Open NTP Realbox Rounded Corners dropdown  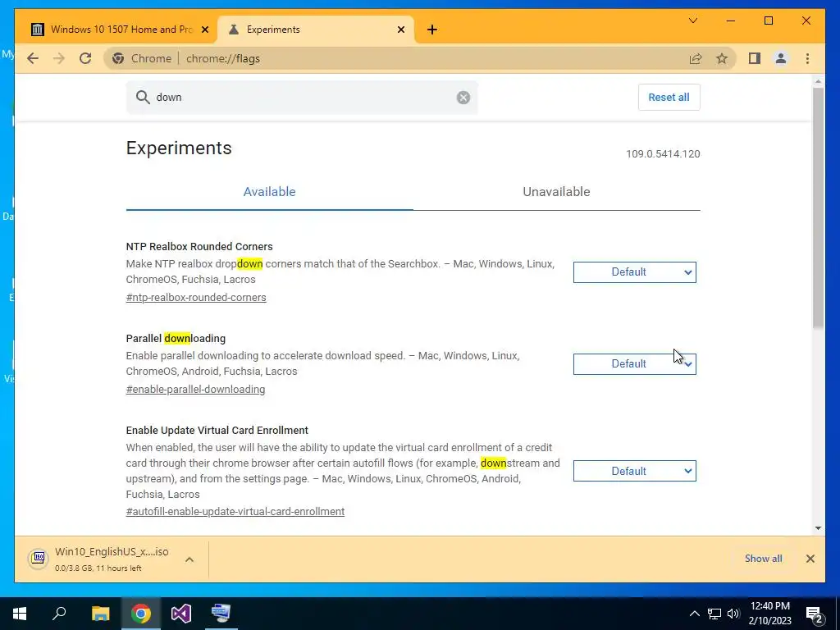634,272
